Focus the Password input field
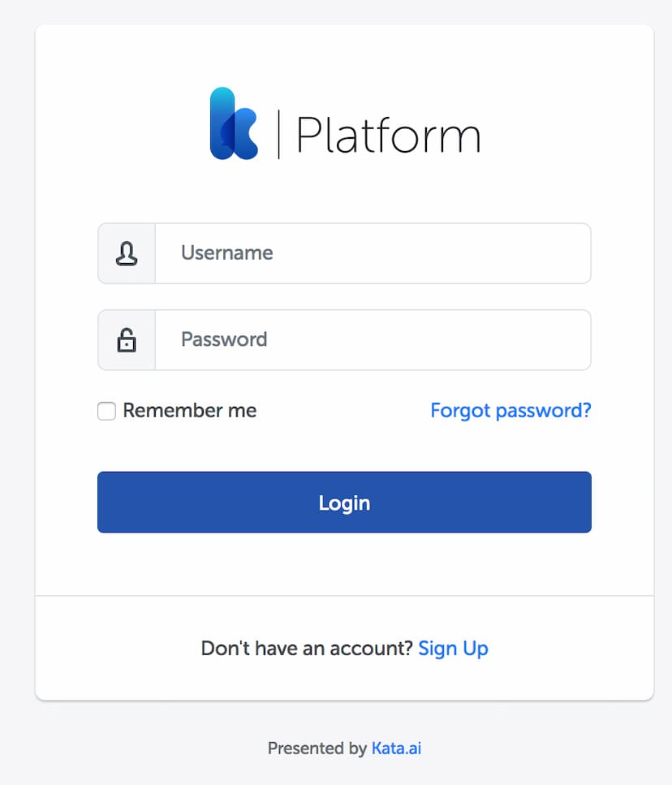 tap(373, 340)
